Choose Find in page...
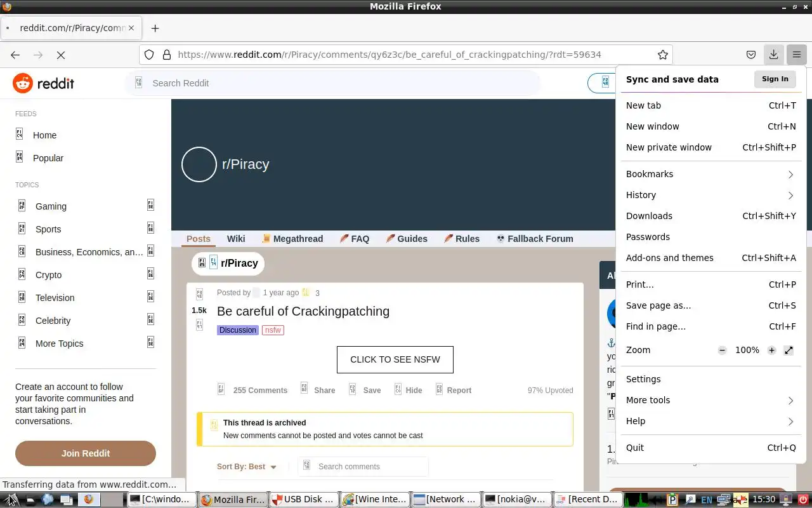The image size is (812, 508). [x=710, y=326]
